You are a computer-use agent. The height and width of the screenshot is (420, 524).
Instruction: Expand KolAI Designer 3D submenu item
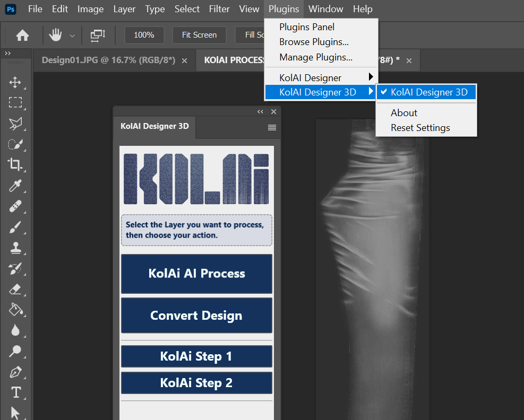(321, 92)
